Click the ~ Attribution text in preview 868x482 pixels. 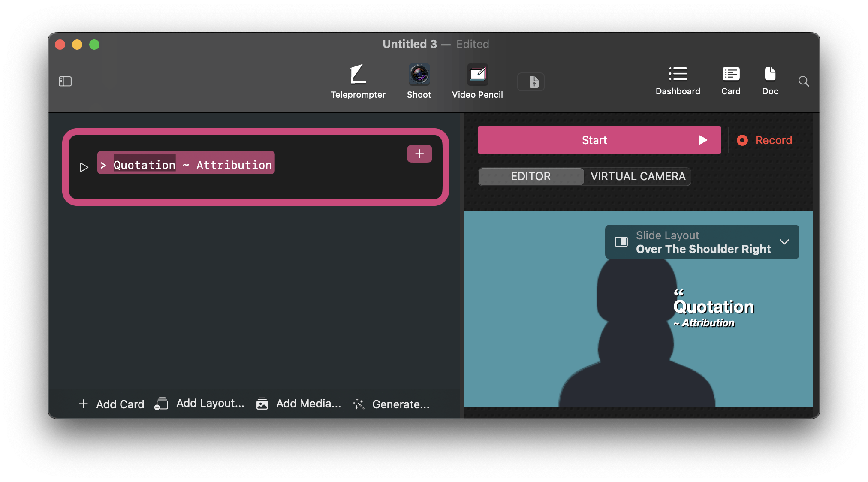(x=704, y=323)
